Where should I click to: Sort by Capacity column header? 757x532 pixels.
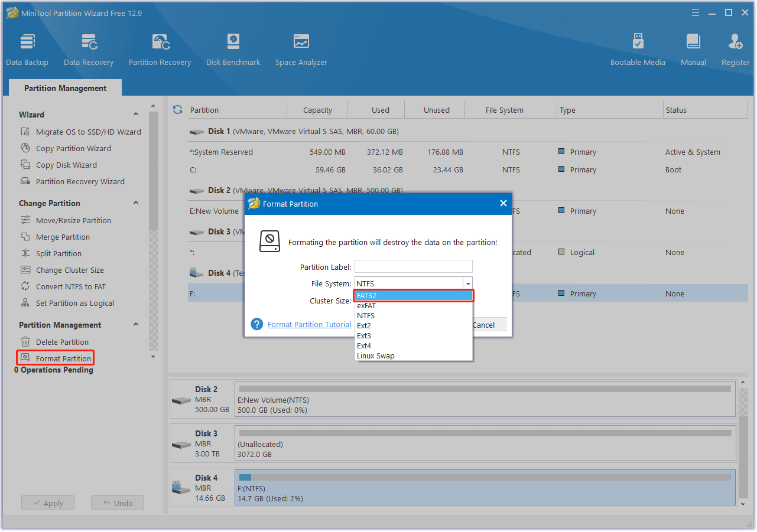click(317, 110)
